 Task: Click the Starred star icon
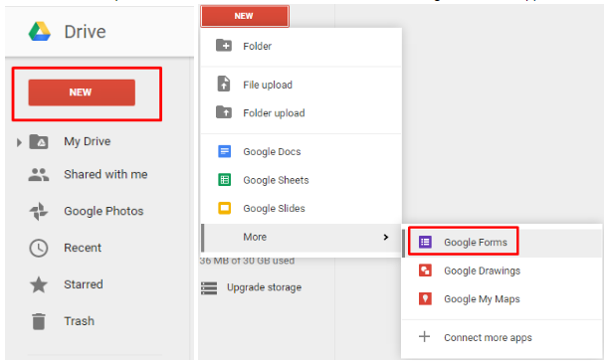[39, 284]
